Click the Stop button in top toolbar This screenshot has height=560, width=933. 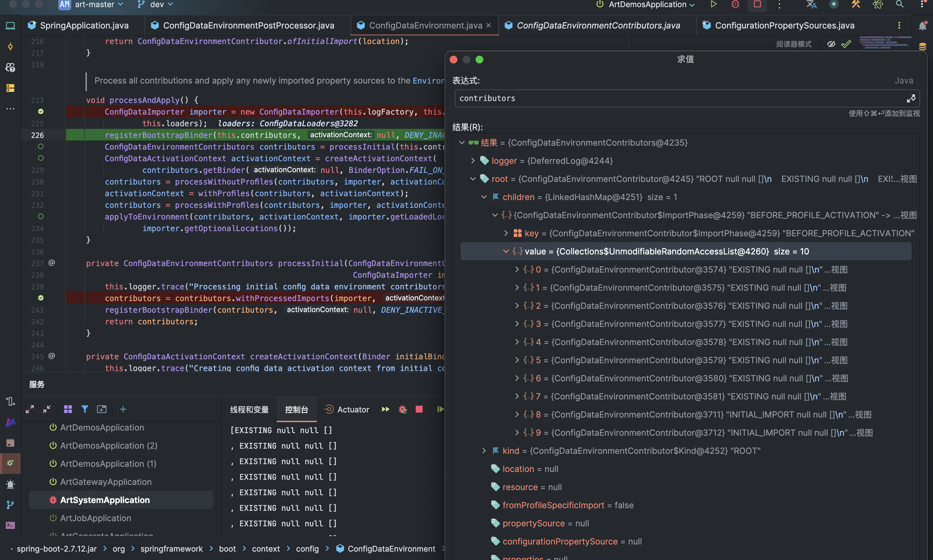757,5
